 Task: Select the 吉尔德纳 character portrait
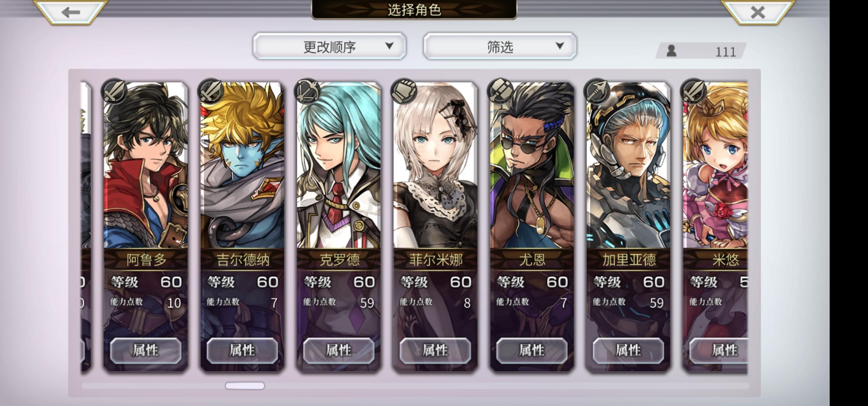242,165
